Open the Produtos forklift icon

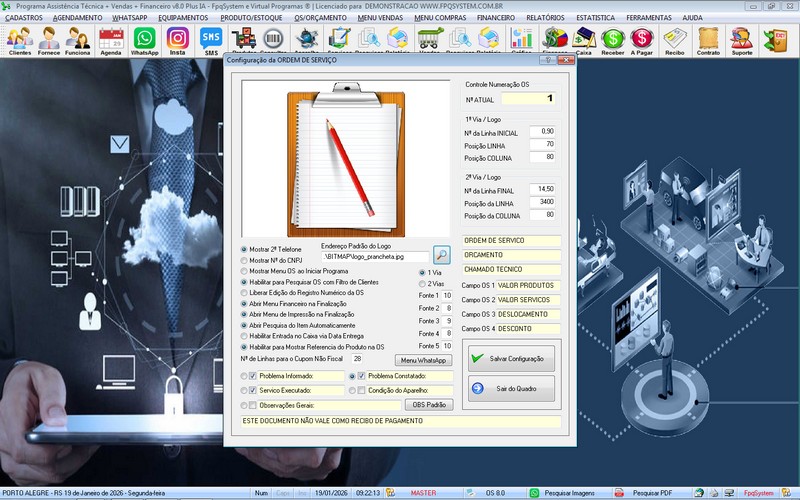244,40
